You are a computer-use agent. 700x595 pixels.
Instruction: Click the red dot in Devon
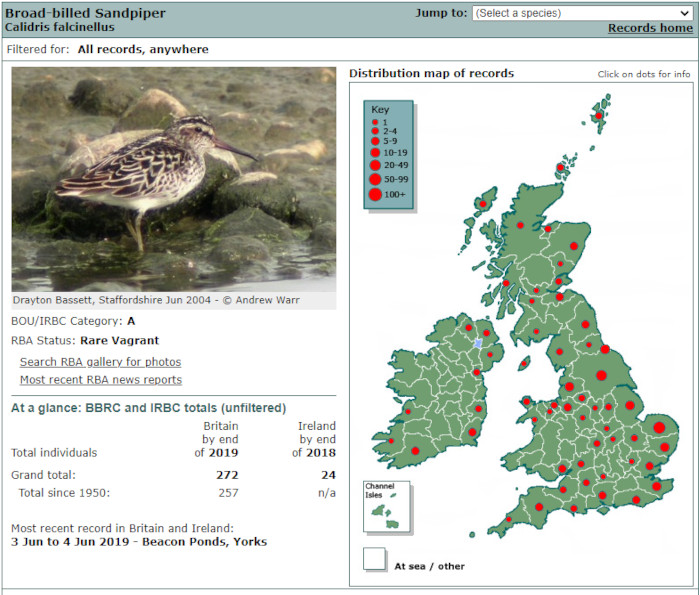click(539, 507)
